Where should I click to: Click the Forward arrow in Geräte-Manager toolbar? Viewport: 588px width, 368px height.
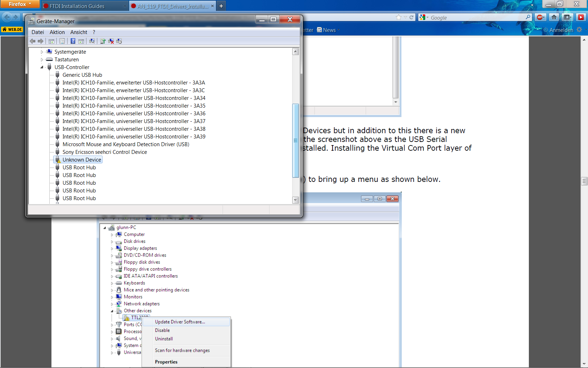pos(41,41)
